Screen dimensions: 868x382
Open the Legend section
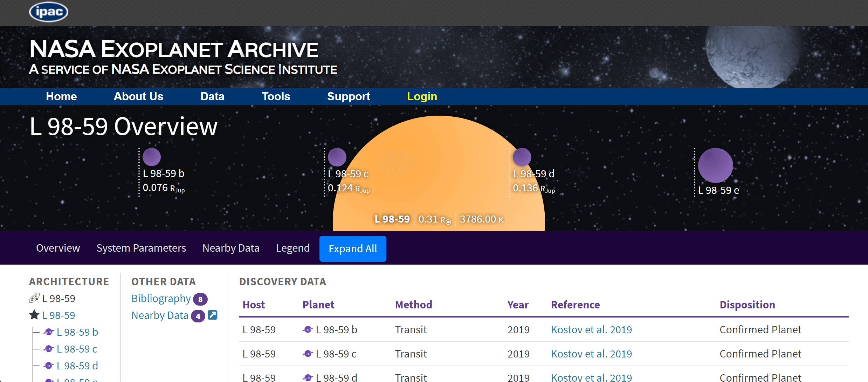coord(293,248)
